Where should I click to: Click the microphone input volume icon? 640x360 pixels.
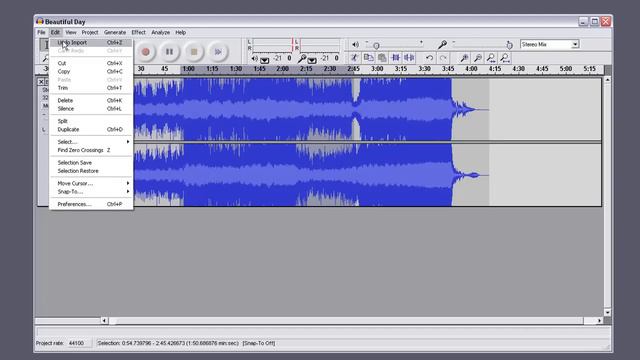[x=442, y=44]
